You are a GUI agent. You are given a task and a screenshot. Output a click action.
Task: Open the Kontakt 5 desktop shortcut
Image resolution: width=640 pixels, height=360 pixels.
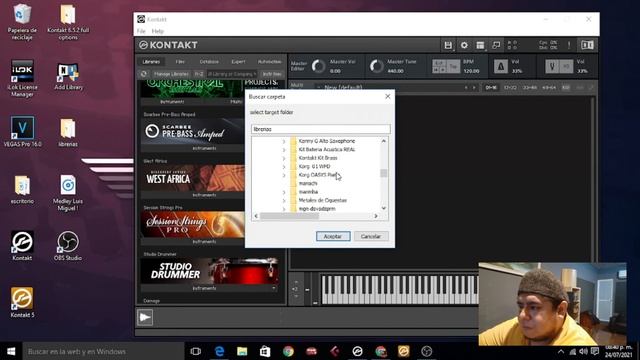point(22,302)
